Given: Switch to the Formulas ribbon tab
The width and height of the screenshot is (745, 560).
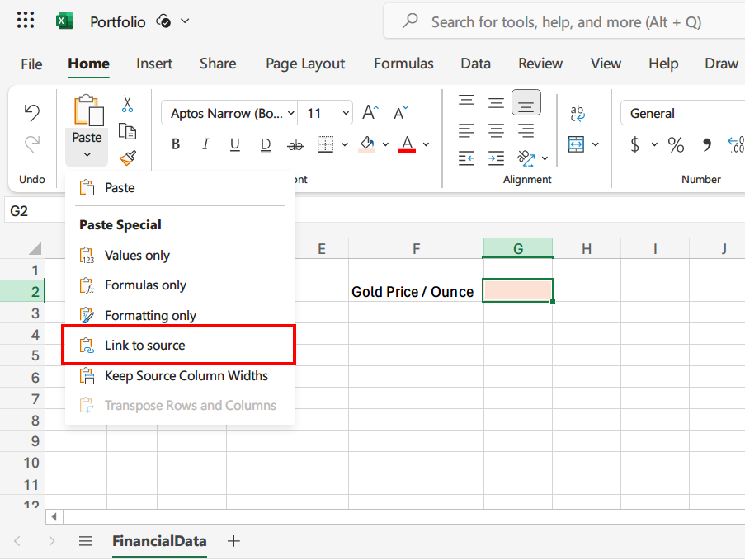Looking at the screenshot, I should point(403,64).
